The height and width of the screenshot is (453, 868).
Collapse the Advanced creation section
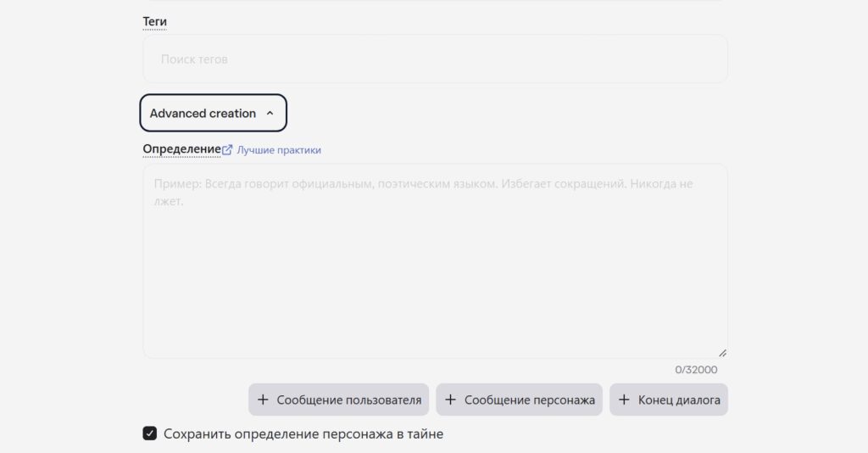point(213,113)
